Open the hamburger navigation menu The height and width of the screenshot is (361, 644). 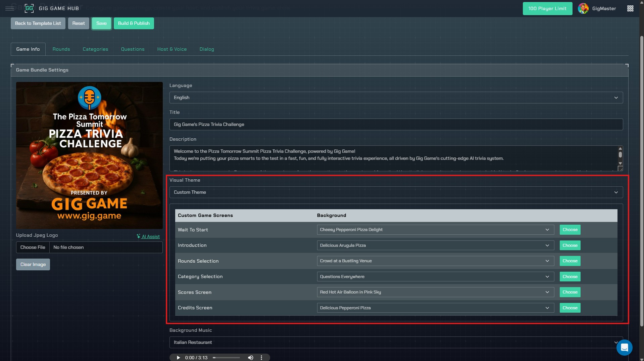[x=10, y=8]
